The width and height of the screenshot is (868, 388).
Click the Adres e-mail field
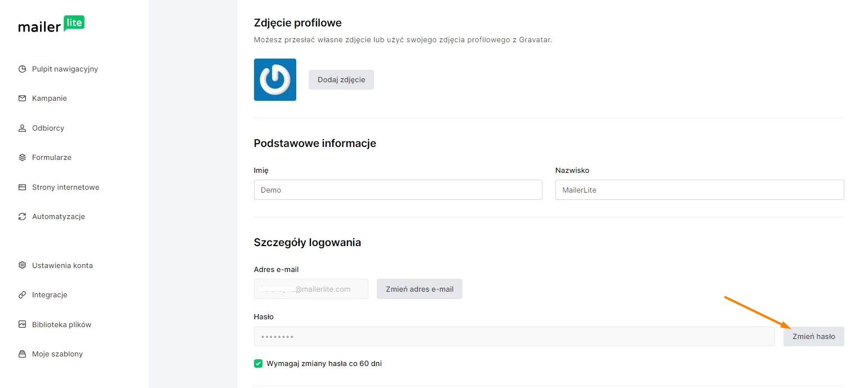click(x=311, y=289)
